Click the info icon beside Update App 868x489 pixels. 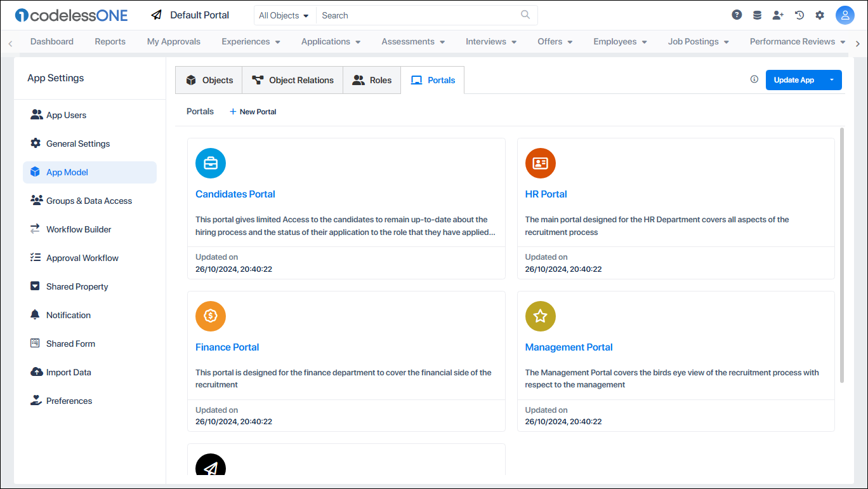[754, 79]
